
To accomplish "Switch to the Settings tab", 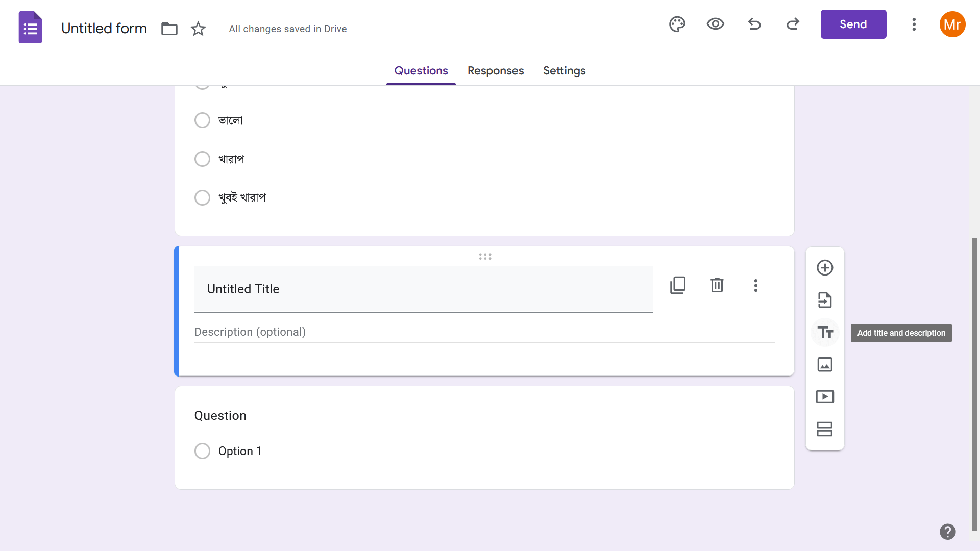I will point(564,71).
